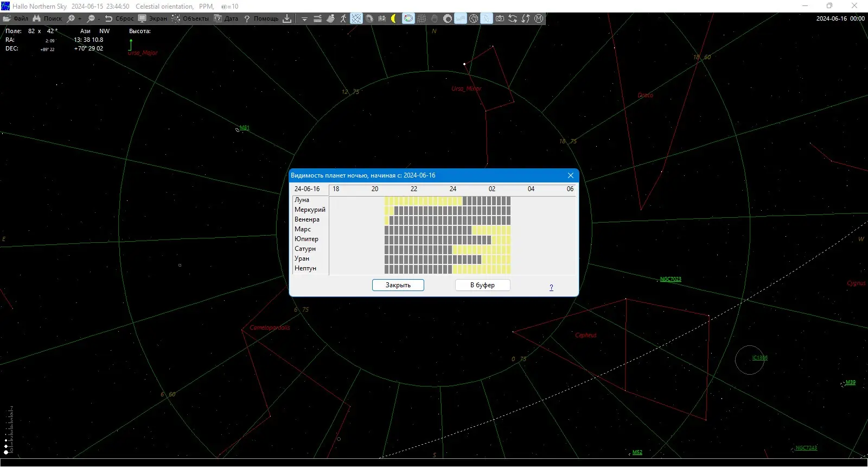Click the NGC7243 object label
868x467 pixels.
(806, 448)
